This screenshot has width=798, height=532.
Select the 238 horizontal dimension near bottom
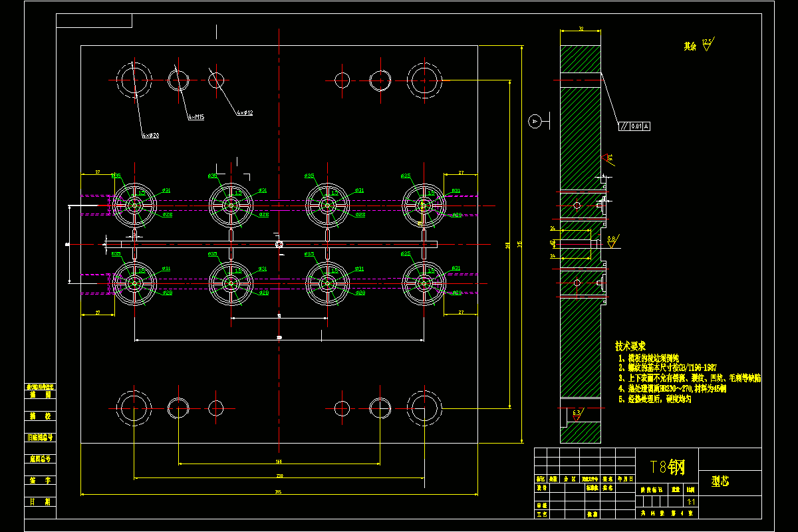(x=279, y=475)
